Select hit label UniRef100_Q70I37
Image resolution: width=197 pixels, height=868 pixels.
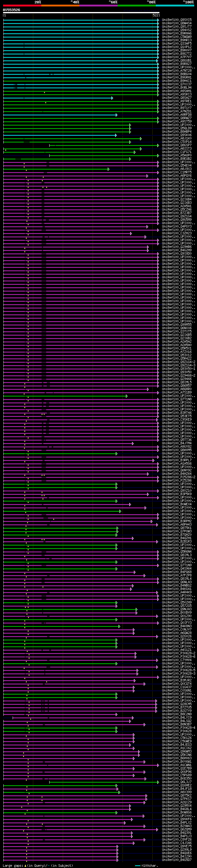(177, 84)
